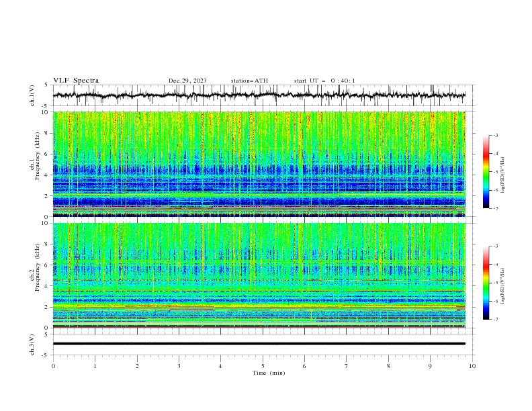Click time axis tick label "10"

(x=472, y=366)
